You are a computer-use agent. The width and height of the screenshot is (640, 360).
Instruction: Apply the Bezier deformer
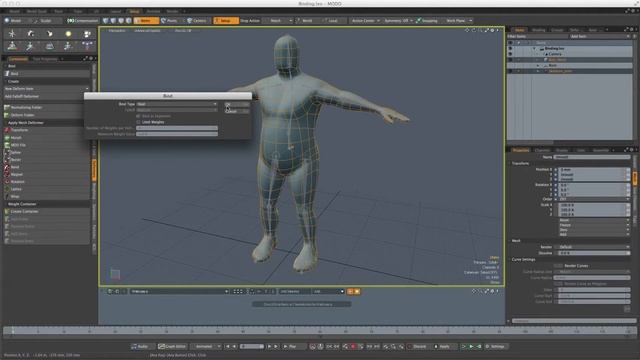pyautogui.click(x=47, y=160)
